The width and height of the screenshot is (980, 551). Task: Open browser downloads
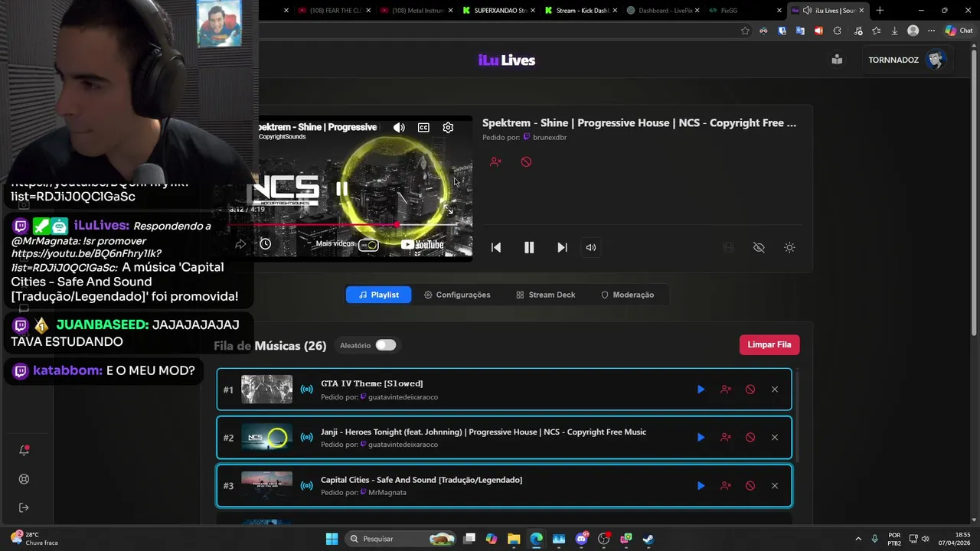(894, 31)
